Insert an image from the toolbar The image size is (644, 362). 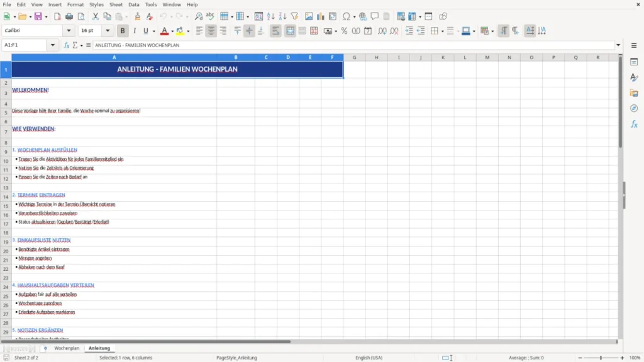[309, 16]
